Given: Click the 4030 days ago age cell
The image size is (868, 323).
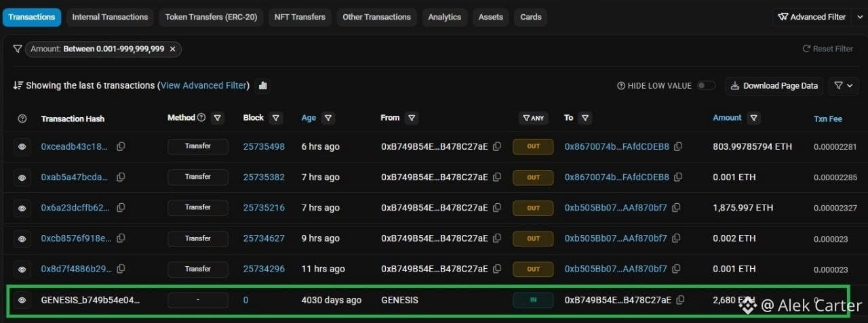Looking at the screenshot, I should tap(332, 300).
